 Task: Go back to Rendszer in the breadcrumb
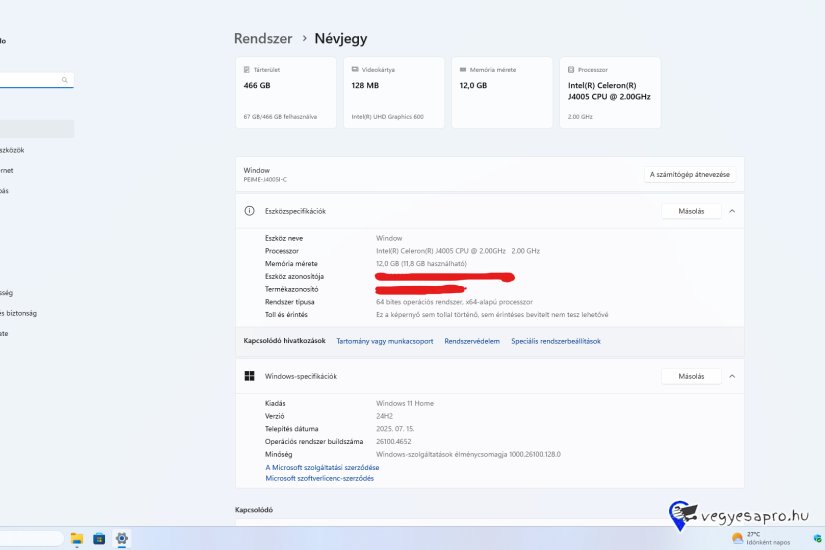coord(263,39)
